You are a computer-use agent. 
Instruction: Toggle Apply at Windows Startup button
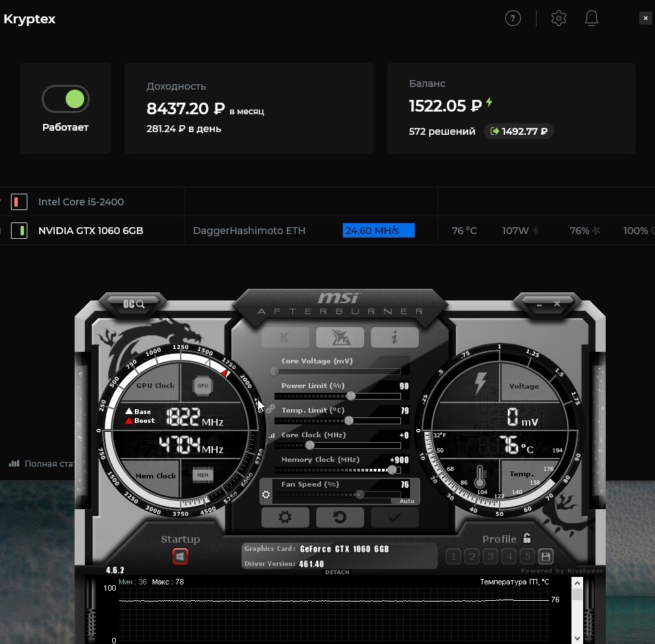pos(180,557)
